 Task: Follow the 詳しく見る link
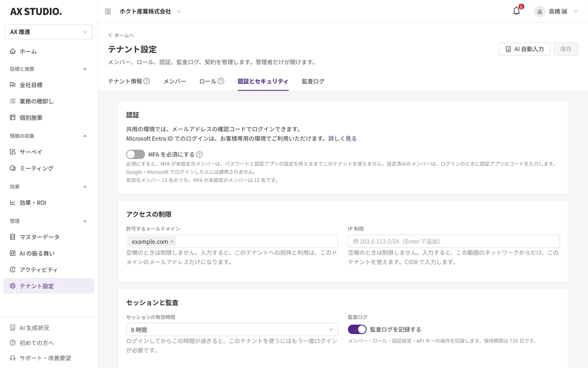(x=343, y=139)
